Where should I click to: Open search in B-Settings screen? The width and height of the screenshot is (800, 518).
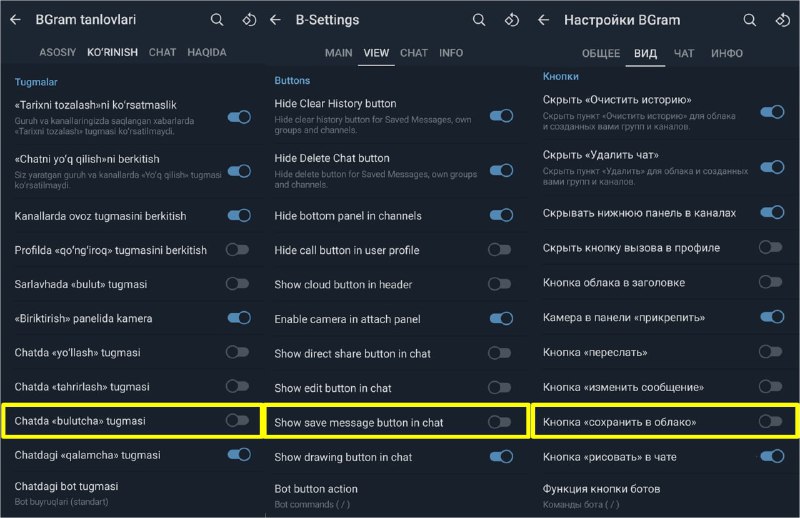tap(479, 20)
